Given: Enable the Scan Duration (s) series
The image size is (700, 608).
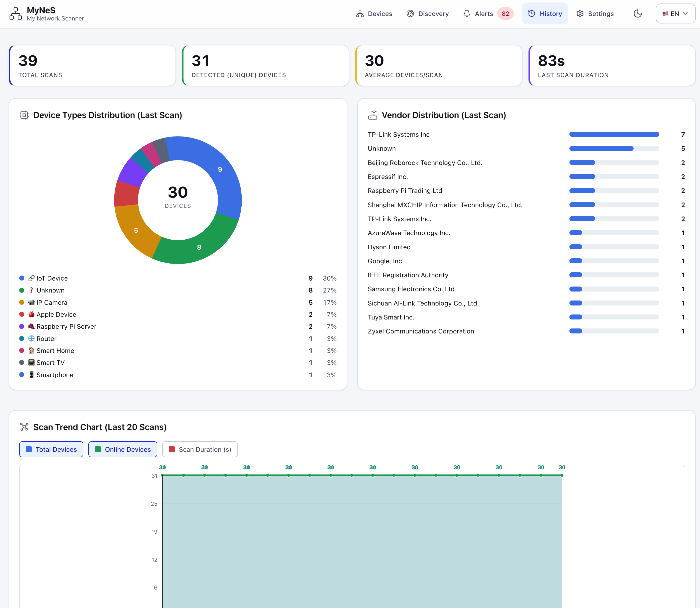Looking at the screenshot, I should coord(200,449).
